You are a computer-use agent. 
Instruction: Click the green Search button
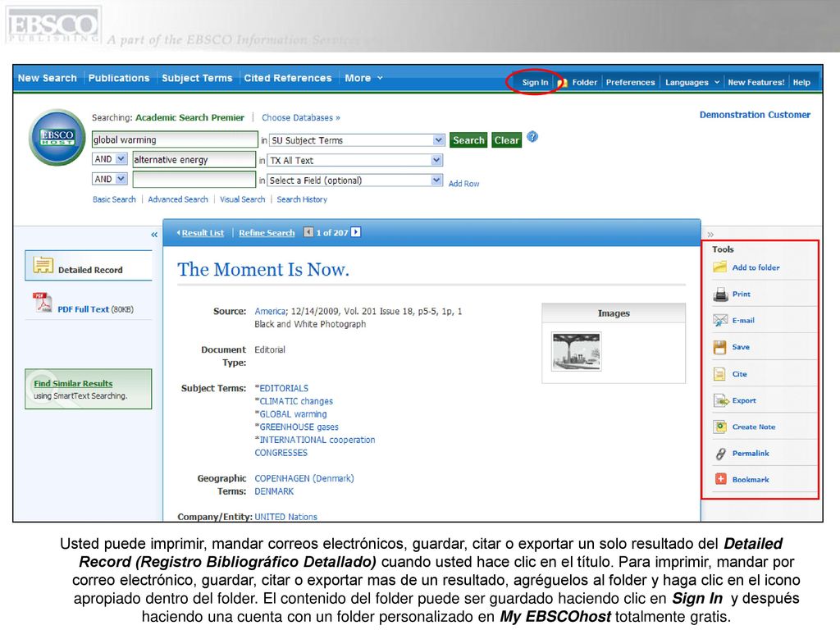click(468, 140)
